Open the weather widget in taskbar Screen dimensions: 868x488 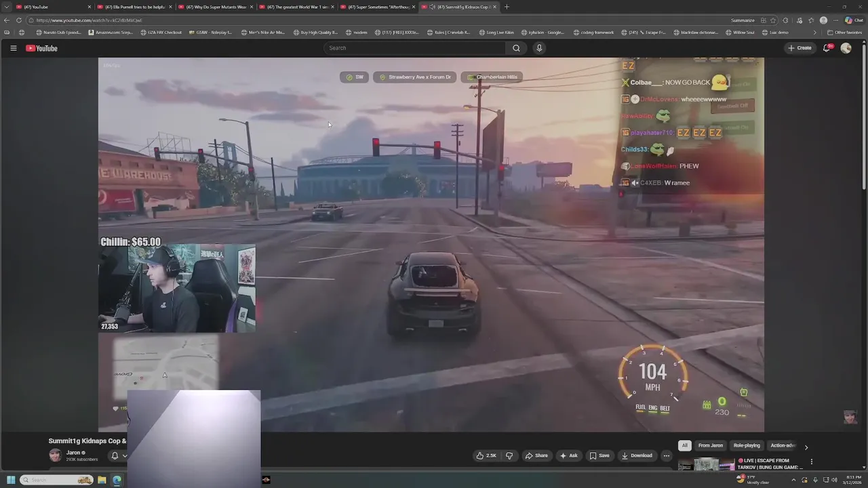[x=753, y=479]
